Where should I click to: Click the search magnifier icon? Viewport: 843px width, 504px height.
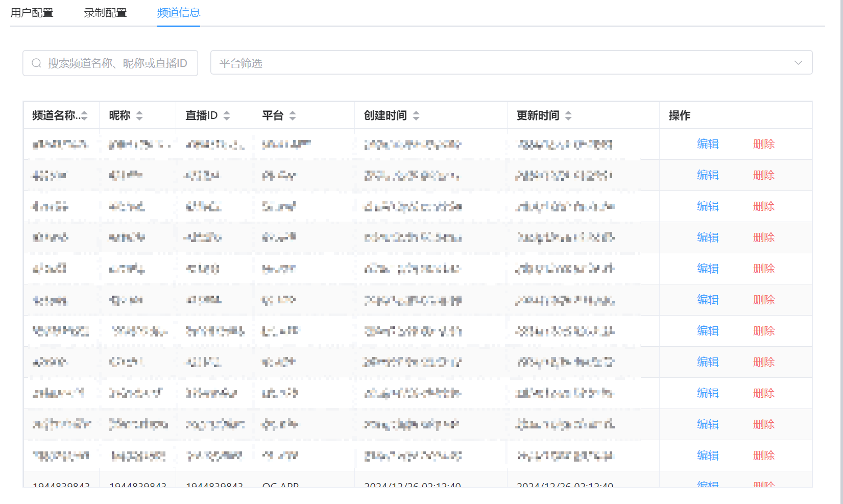point(36,63)
